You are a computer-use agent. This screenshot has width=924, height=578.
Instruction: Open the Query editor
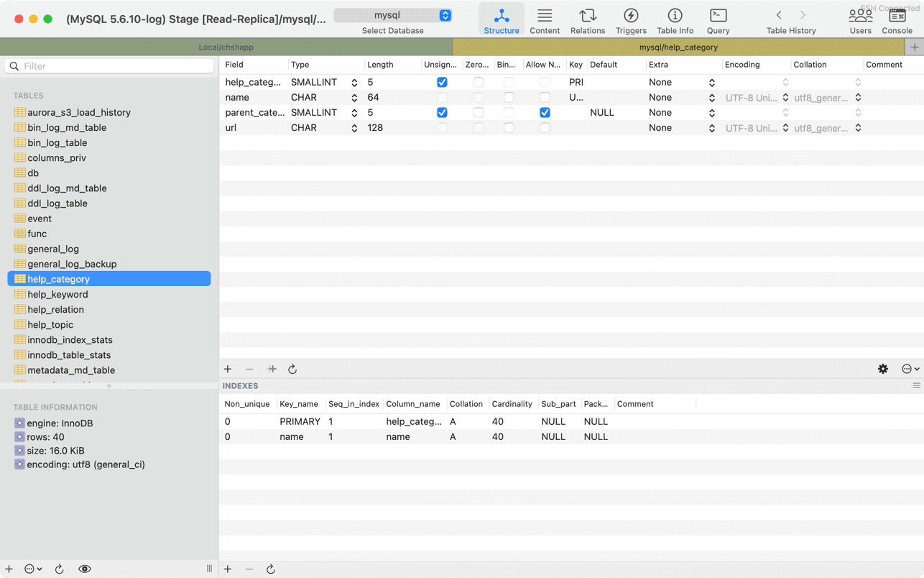coord(718,20)
